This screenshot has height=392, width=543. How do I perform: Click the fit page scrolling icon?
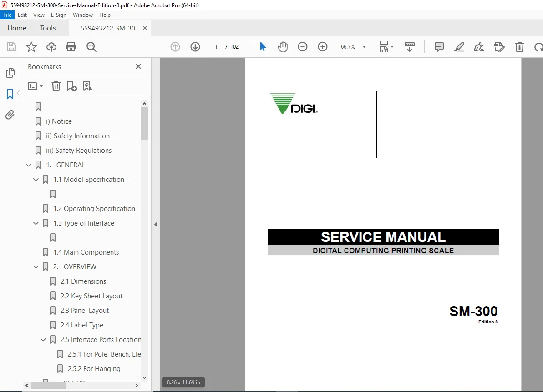click(384, 47)
